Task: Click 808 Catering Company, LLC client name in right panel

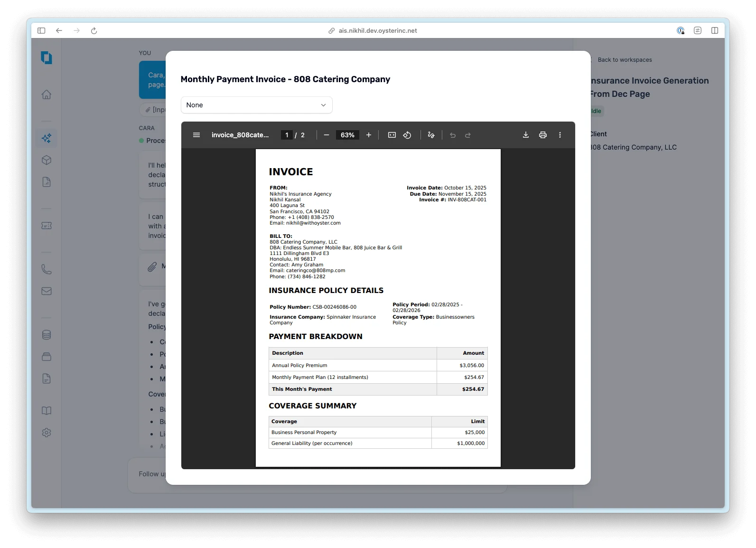Action: click(x=633, y=147)
